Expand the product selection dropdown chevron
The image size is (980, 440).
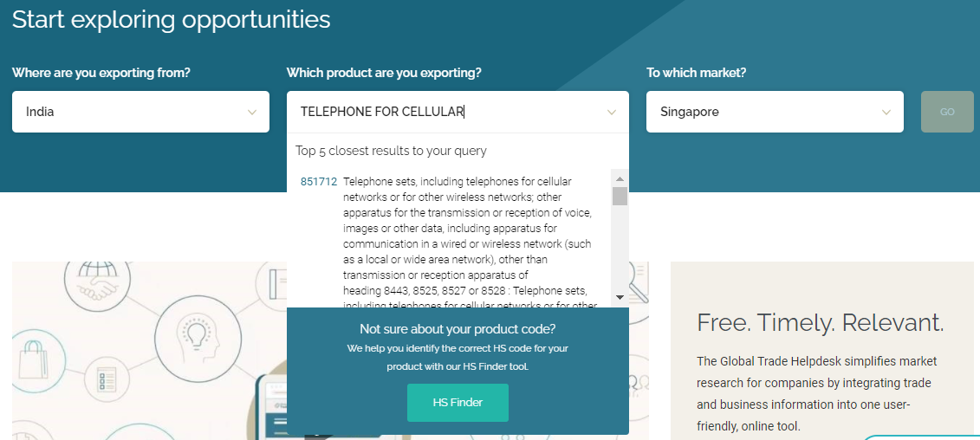coord(611,113)
